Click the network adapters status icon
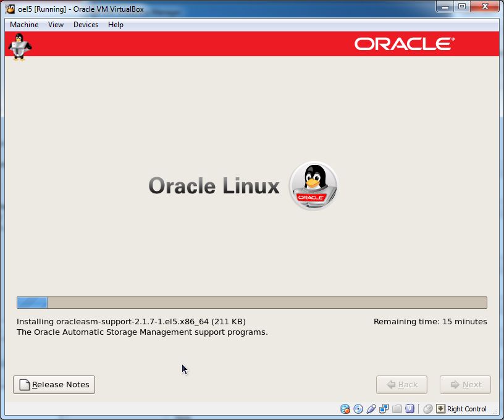 (384, 409)
